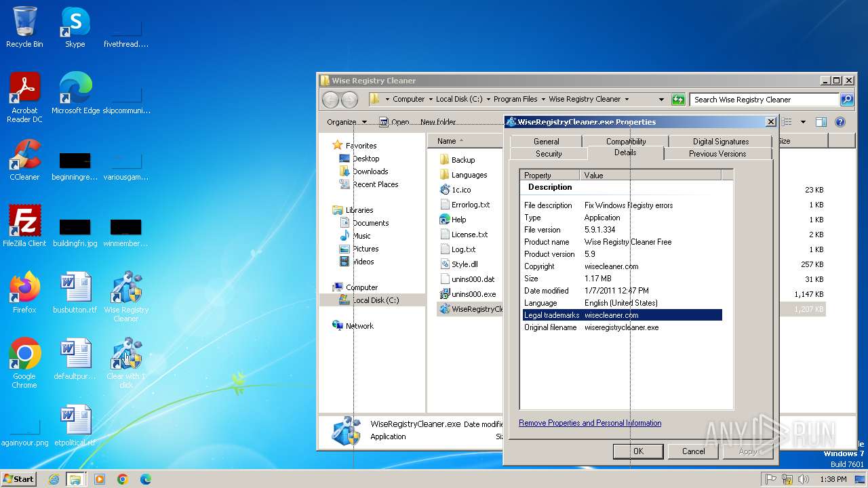Click the search magnifier icon

pos(847,100)
